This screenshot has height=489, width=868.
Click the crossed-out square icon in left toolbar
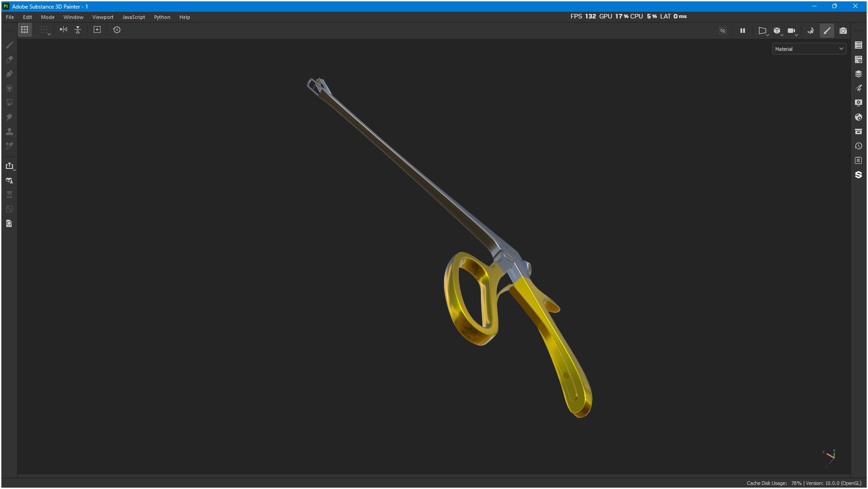(x=9, y=209)
